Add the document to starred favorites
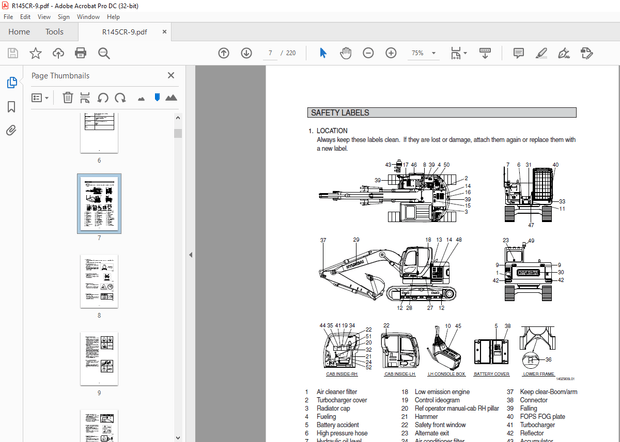 36,53
